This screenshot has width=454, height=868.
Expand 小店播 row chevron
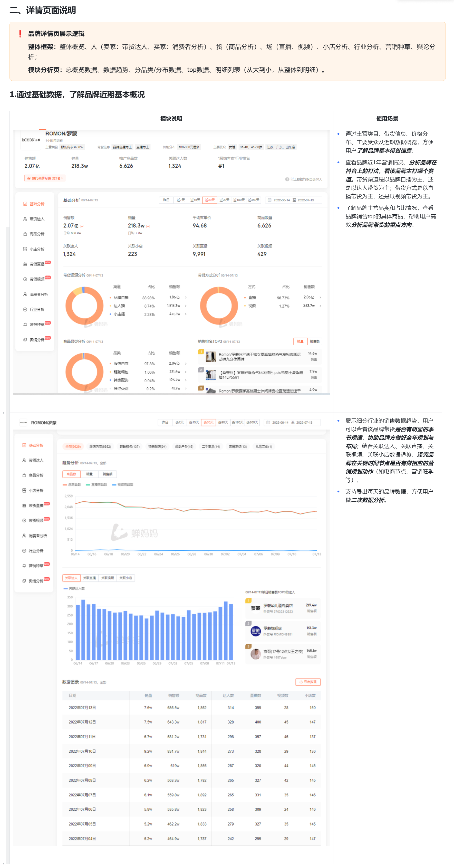coord(186,314)
